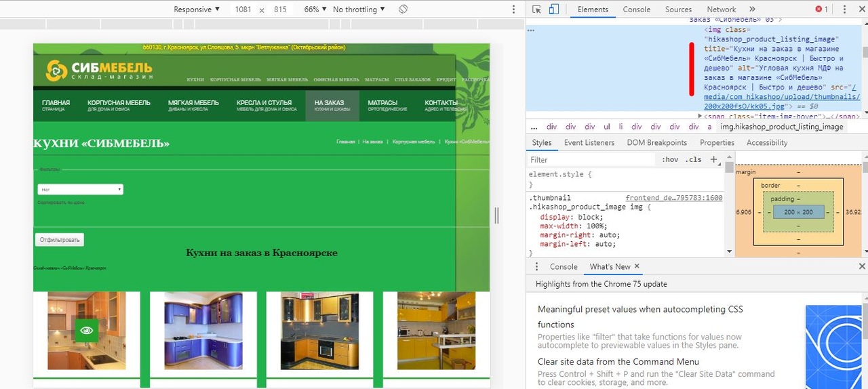The image size is (868, 389).
Task: Switch to the Console tab
Action: 637,9
